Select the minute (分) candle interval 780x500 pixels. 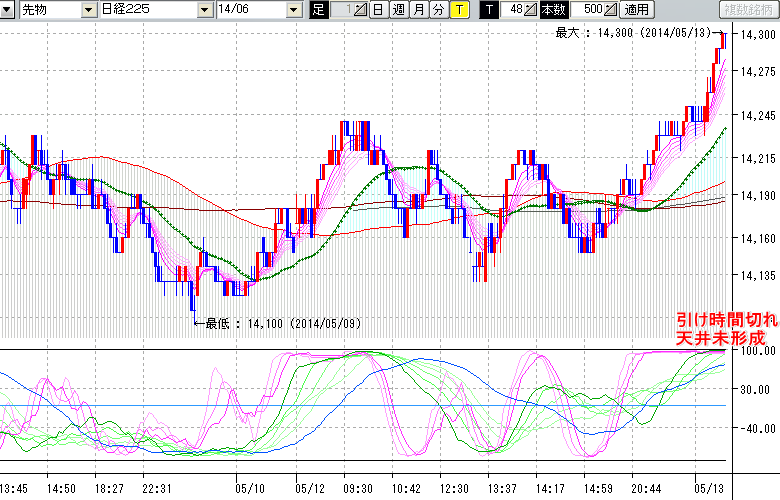pos(439,10)
